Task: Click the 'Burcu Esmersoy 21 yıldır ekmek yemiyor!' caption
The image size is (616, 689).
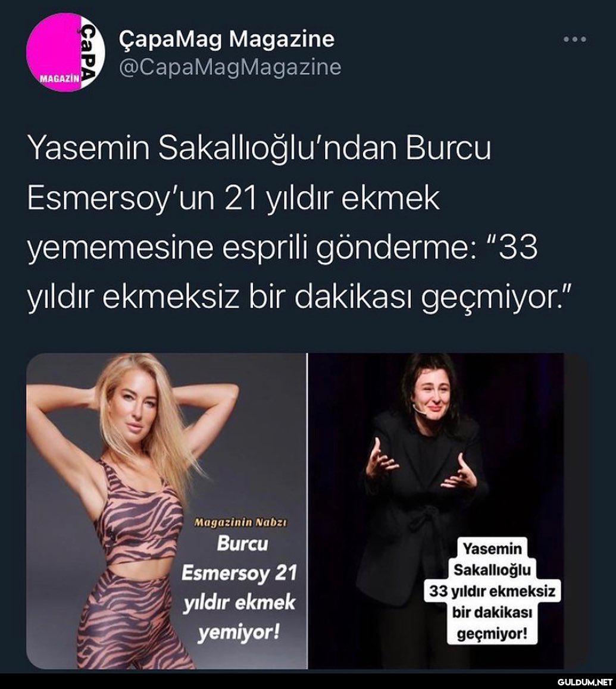Action: [x=240, y=588]
